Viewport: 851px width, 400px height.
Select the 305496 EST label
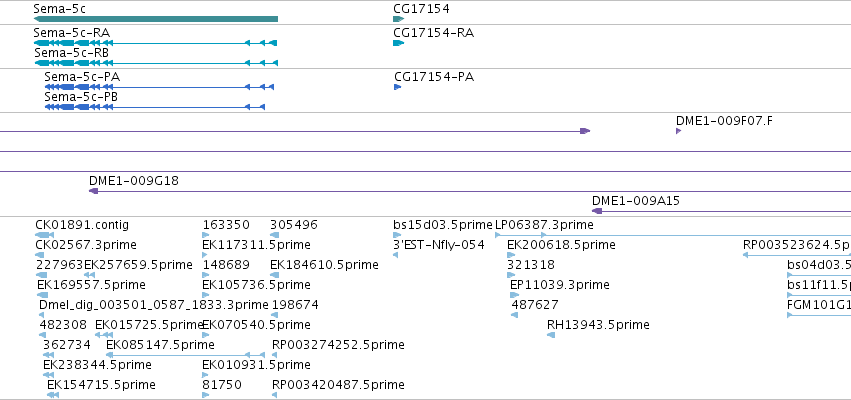click(294, 225)
